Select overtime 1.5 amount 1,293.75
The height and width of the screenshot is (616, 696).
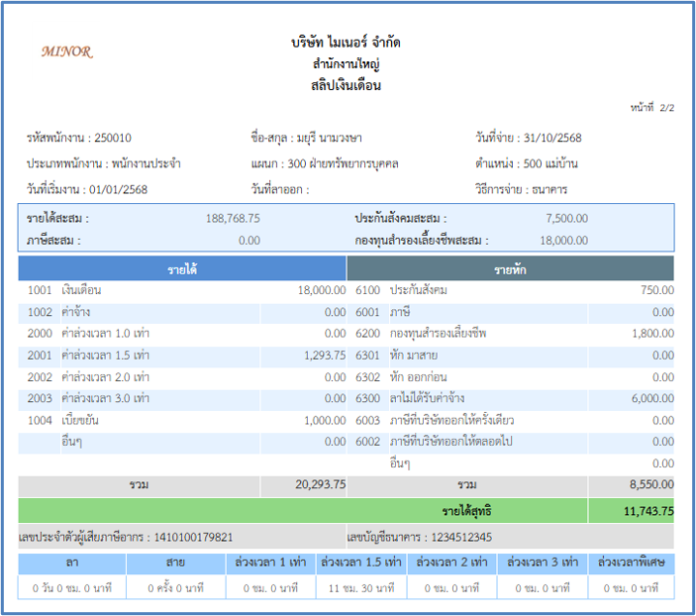pos(325,356)
